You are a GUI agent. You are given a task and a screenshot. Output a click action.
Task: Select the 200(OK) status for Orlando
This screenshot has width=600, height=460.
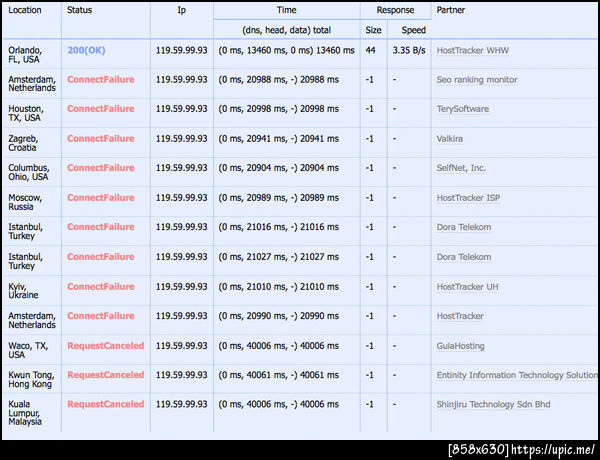(x=86, y=51)
